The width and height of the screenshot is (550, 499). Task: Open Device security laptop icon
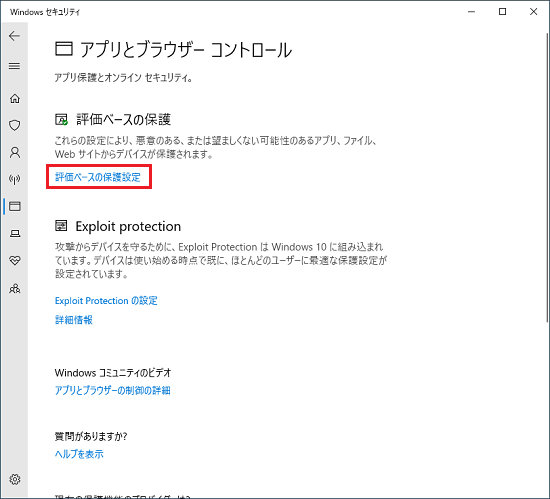pyautogui.click(x=15, y=233)
